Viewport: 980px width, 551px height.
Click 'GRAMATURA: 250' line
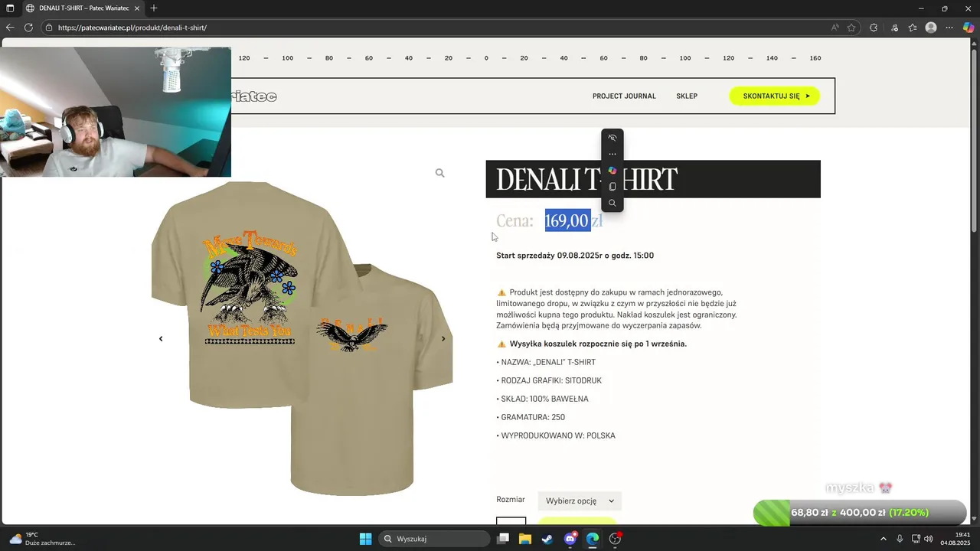531,417
